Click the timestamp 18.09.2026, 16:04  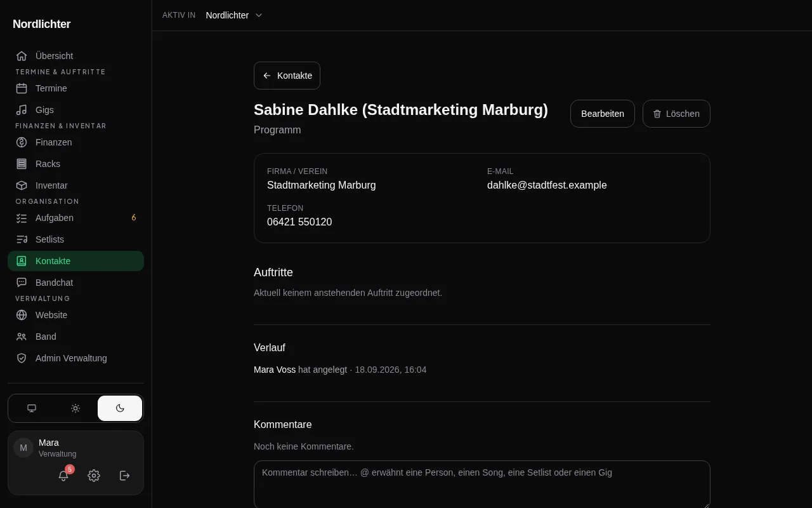click(x=391, y=370)
